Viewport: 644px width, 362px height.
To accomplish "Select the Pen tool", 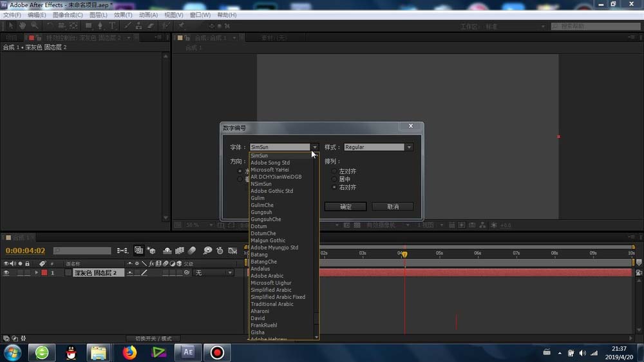I will tap(100, 26).
